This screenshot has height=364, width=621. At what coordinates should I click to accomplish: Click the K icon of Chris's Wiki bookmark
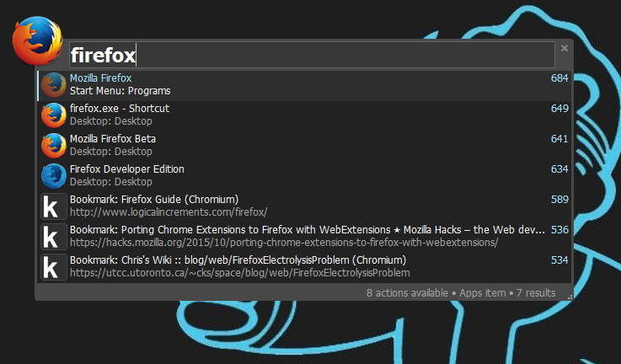click(x=53, y=267)
